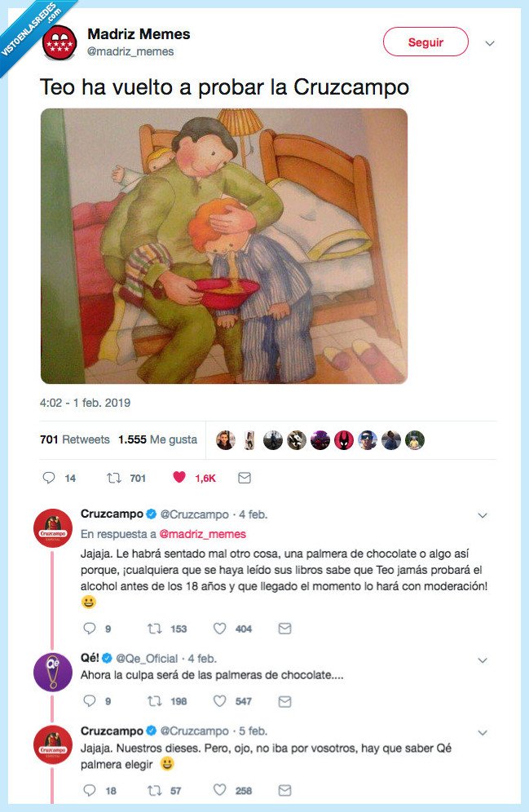Expand the main tweet options chevron
The width and height of the screenshot is (529, 812).
[490, 43]
